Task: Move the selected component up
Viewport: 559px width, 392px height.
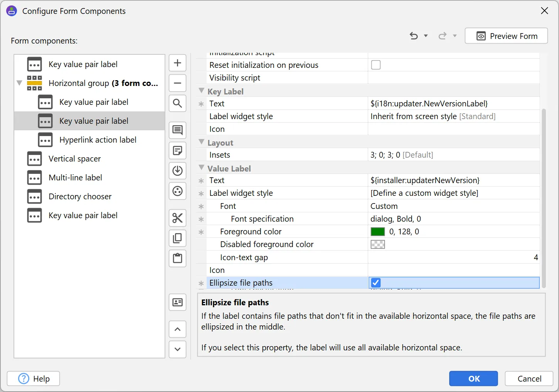Action: 177,329
